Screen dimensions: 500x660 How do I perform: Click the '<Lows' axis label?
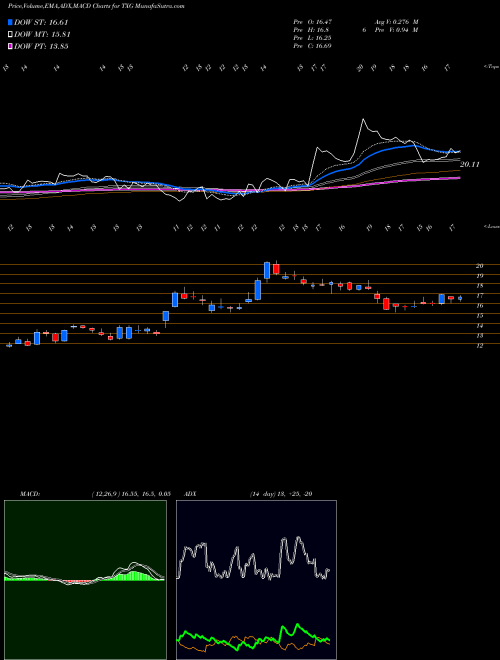coord(491,226)
